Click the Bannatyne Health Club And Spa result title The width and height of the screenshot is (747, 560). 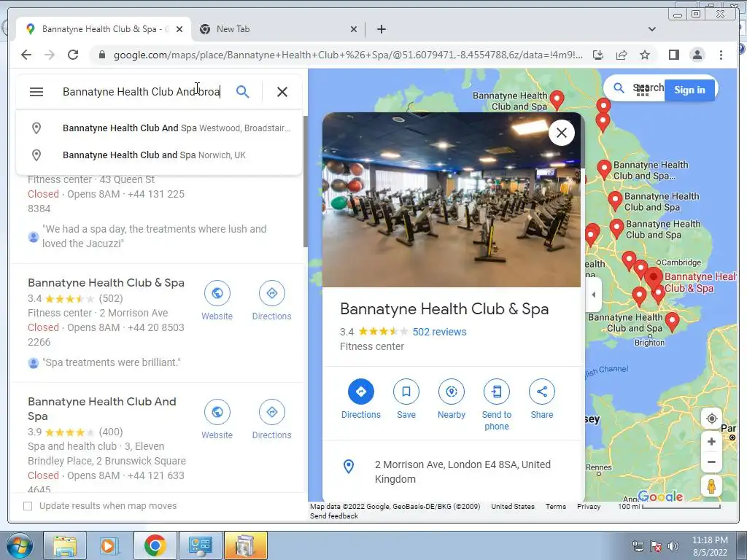point(102,408)
